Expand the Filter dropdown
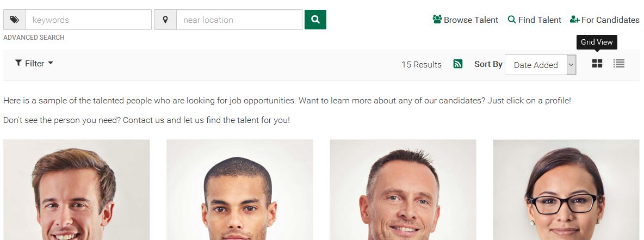 pyautogui.click(x=34, y=63)
